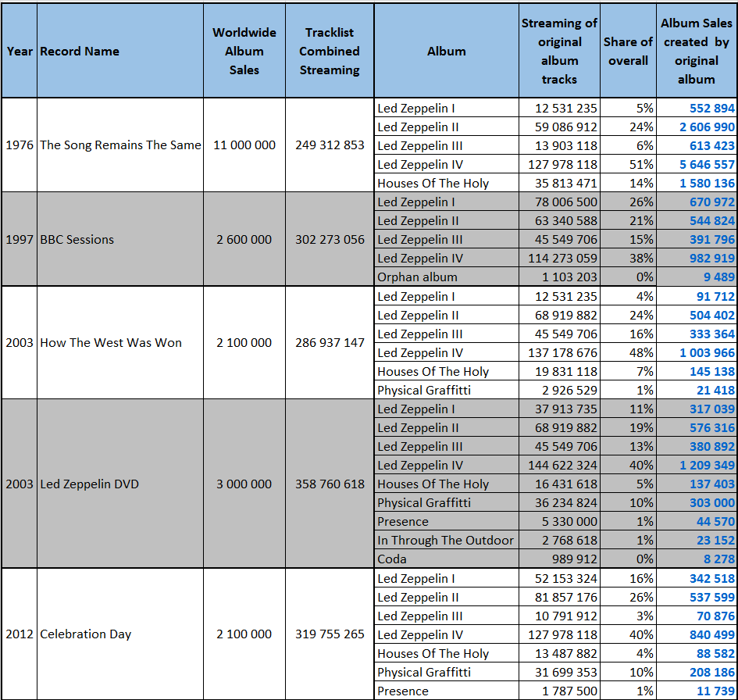Click the 'Album' column header
Viewport: 738px width, 700px height.
coord(446,51)
